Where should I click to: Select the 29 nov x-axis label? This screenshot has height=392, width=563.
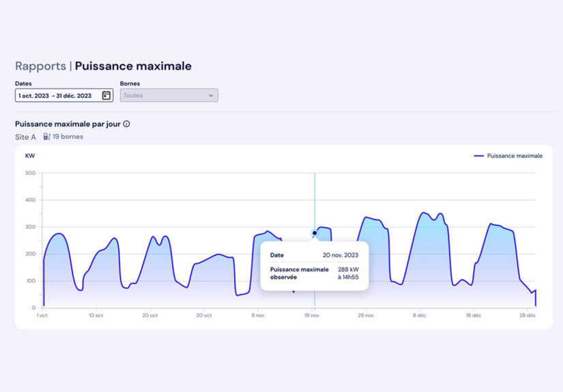coord(366,316)
